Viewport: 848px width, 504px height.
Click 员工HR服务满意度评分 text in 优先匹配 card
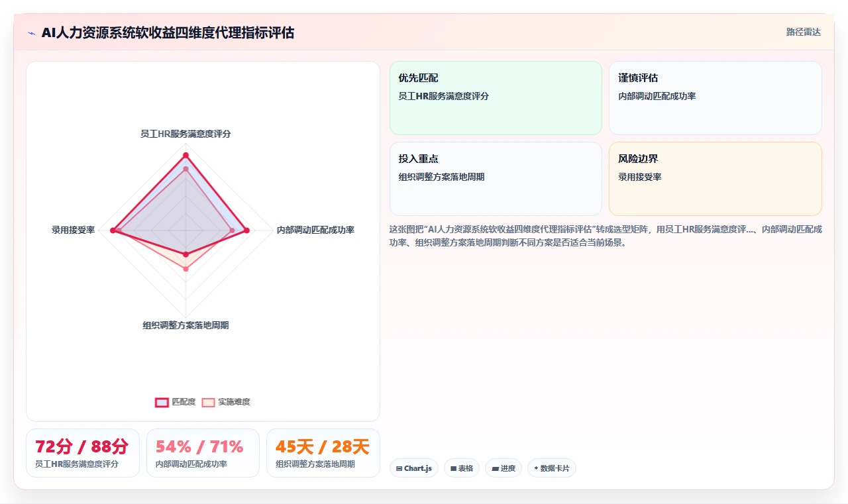(x=444, y=96)
